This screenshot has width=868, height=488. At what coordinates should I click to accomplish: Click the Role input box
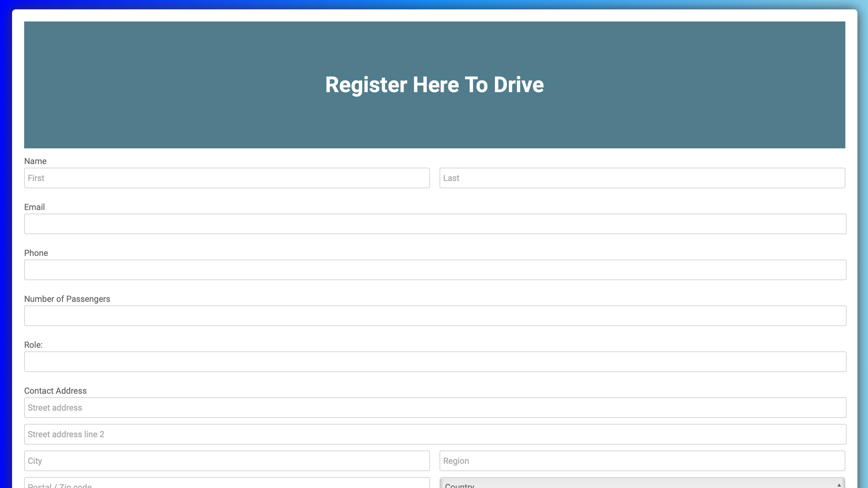435,361
